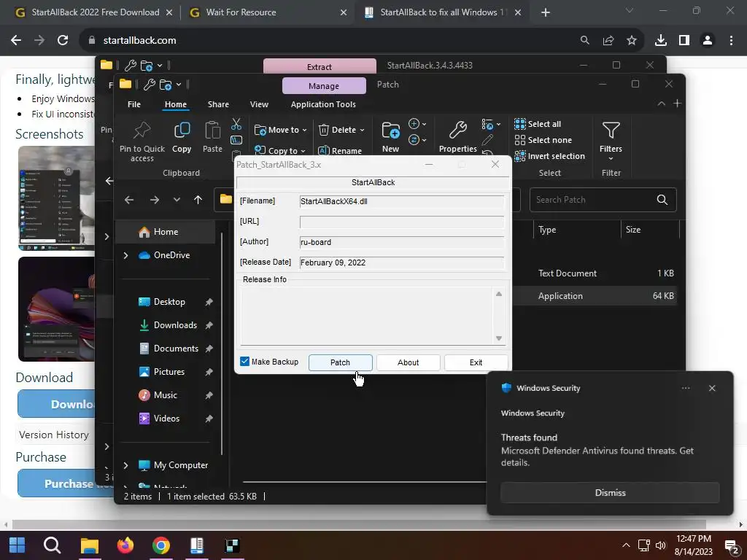Click the New folder icon
747x560 pixels.
point(391,130)
